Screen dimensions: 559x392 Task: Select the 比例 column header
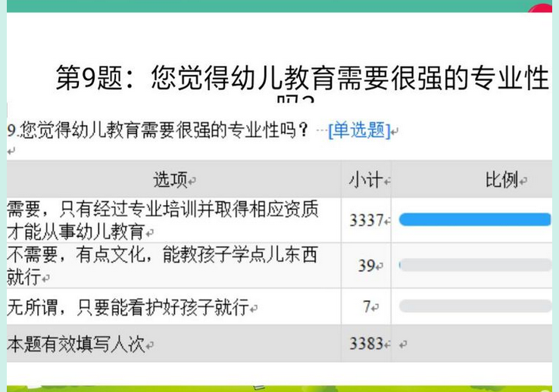coord(501,179)
